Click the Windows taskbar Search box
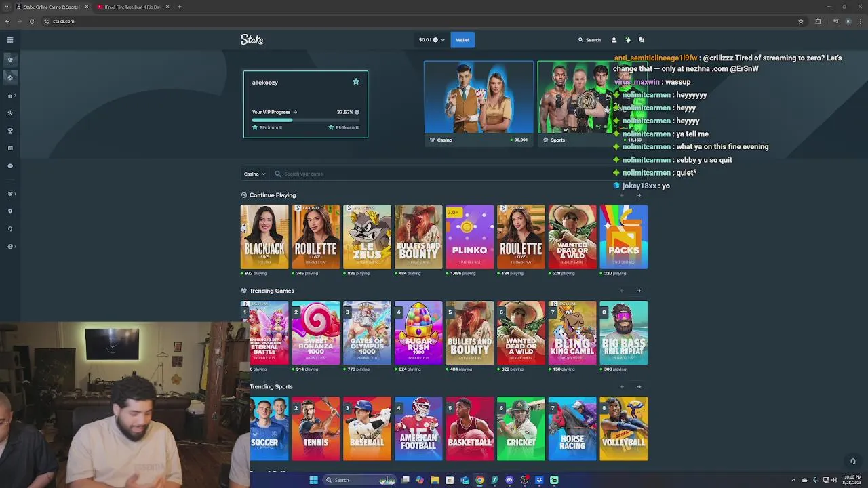Screen dimensions: 868x488 [x=359, y=480]
